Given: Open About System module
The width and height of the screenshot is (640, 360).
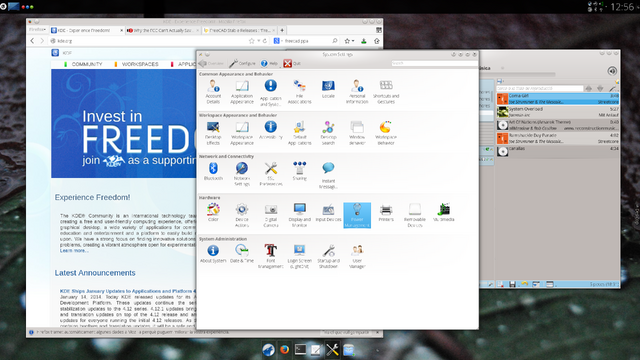Looking at the screenshot, I should tap(213, 254).
